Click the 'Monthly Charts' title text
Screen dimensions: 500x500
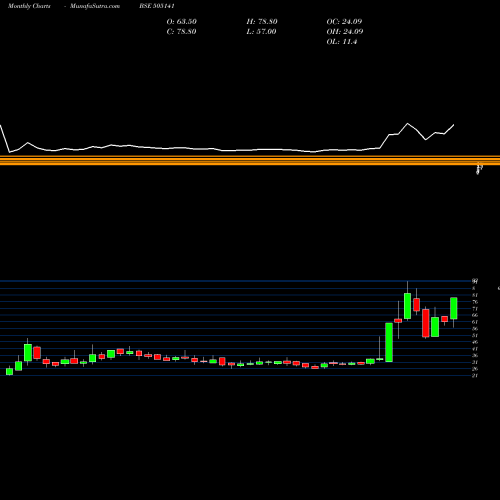pyautogui.click(x=29, y=6)
